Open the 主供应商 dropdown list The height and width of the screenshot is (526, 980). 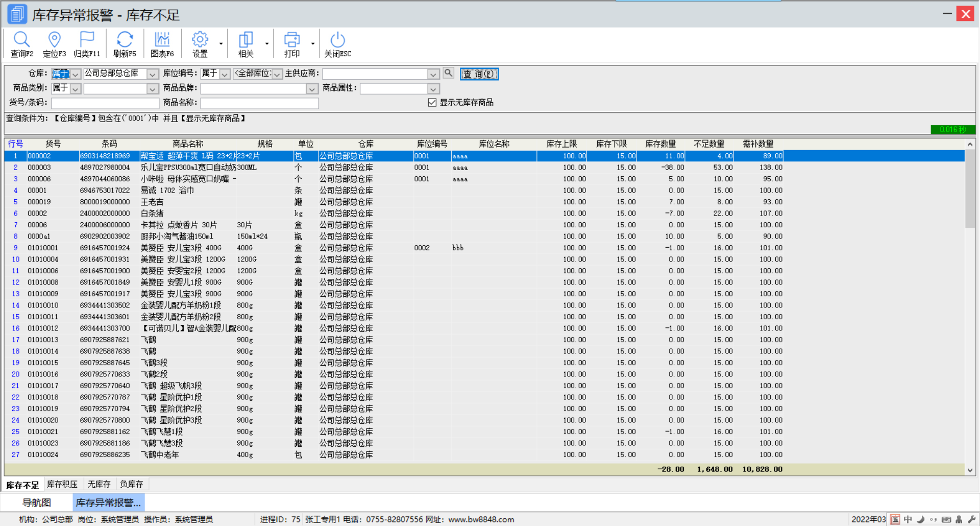click(x=433, y=74)
